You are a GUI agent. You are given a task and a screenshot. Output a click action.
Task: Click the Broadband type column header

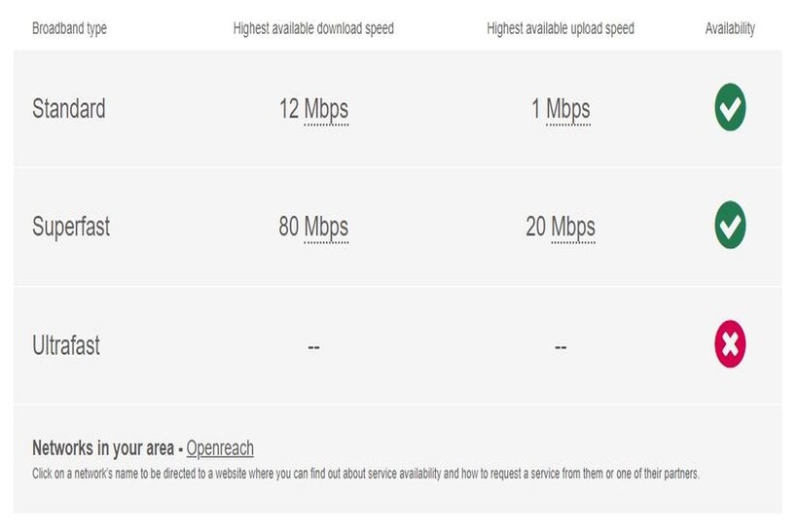pyautogui.click(x=69, y=29)
